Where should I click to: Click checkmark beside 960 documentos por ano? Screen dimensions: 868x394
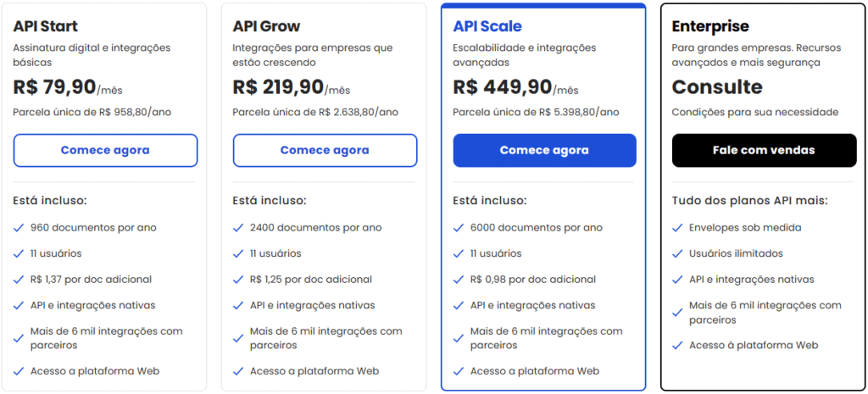coord(19,227)
